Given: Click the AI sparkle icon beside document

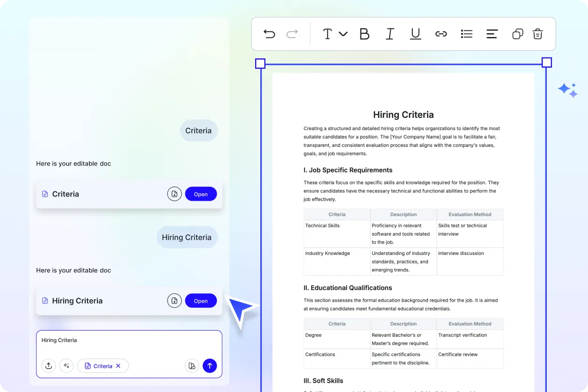Looking at the screenshot, I should [x=567, y=90].
